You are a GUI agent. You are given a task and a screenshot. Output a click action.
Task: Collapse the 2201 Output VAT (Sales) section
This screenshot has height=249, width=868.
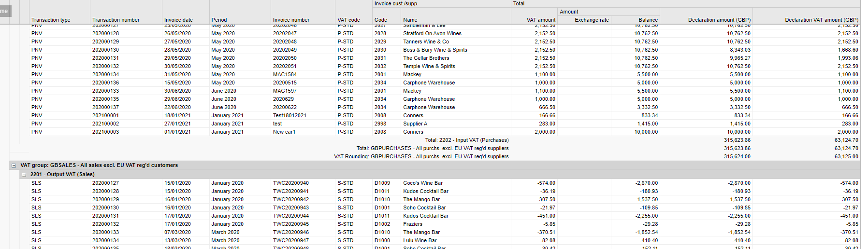tap(24, 175)
